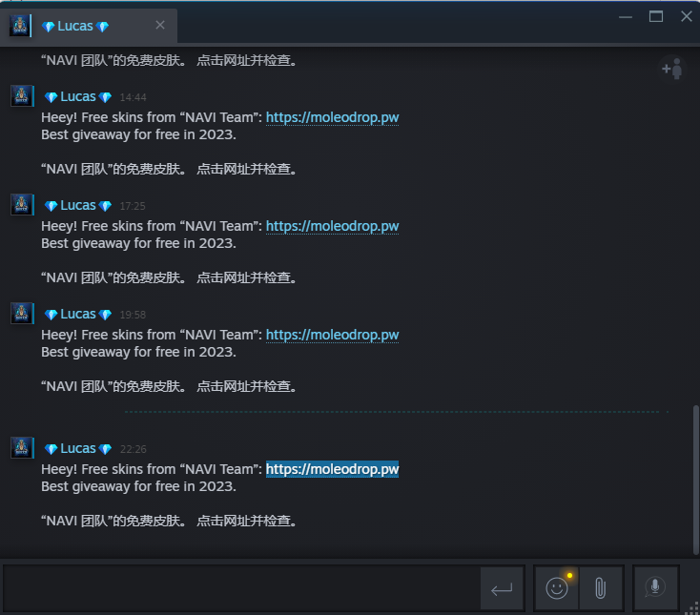Close the chat window
Screen dimensions: 700x615
click(x=686, y=16)
